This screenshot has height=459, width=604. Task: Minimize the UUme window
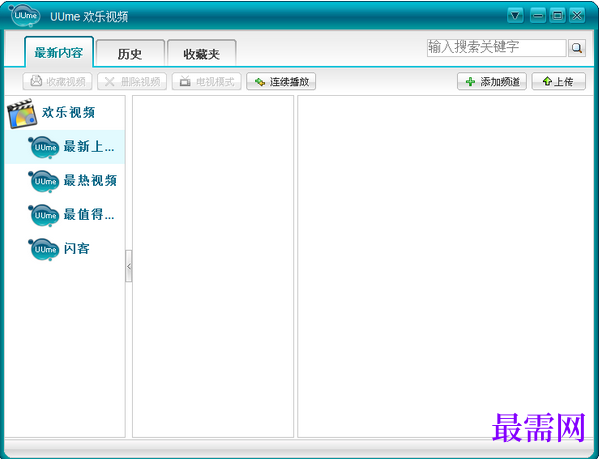pyautogui.click(x=538, y=16)
